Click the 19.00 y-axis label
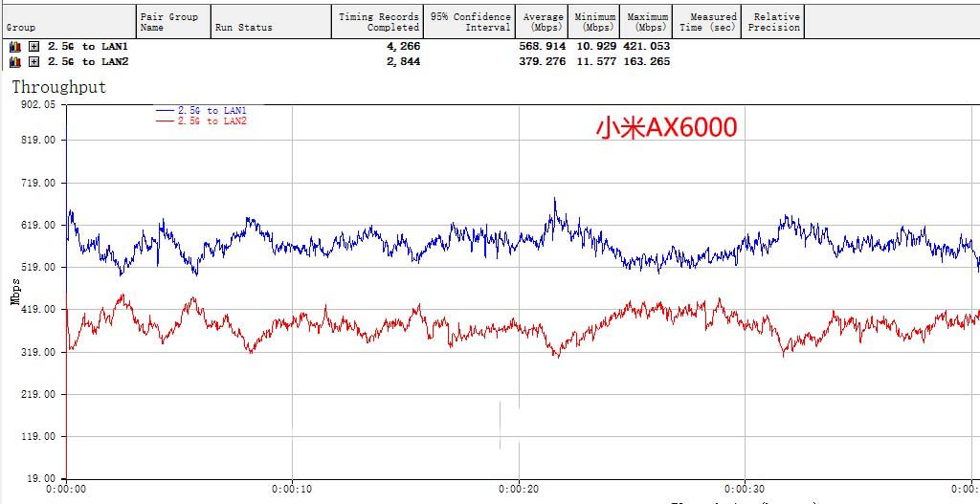Image resolution: width=980 pixels, height=504 pixels. [42, 479]
